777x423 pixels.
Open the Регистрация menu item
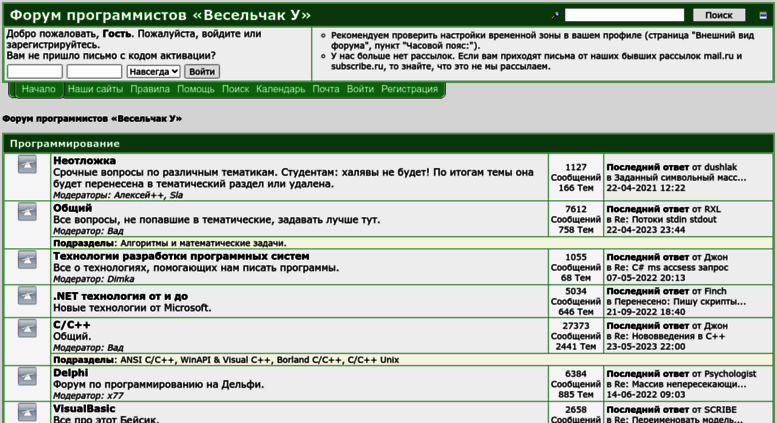[409, 89]
